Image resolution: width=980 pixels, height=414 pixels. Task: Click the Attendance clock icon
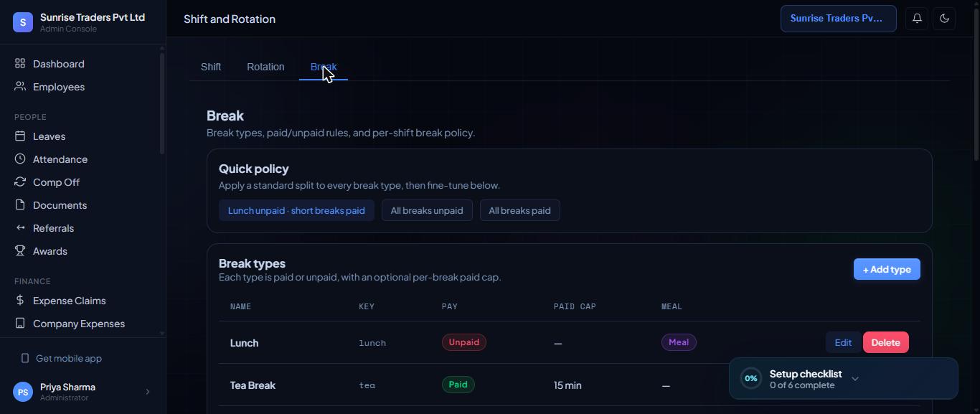[20, 159]
